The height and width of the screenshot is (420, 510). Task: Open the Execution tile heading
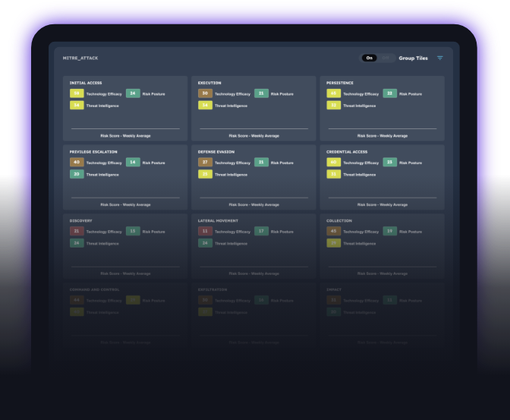209,83
